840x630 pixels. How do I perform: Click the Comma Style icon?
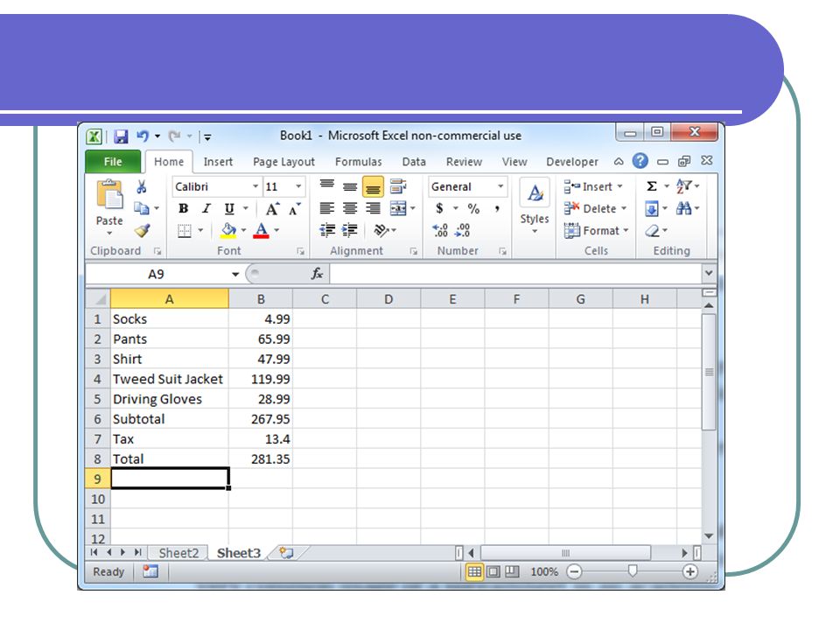(x=498, y=208)
